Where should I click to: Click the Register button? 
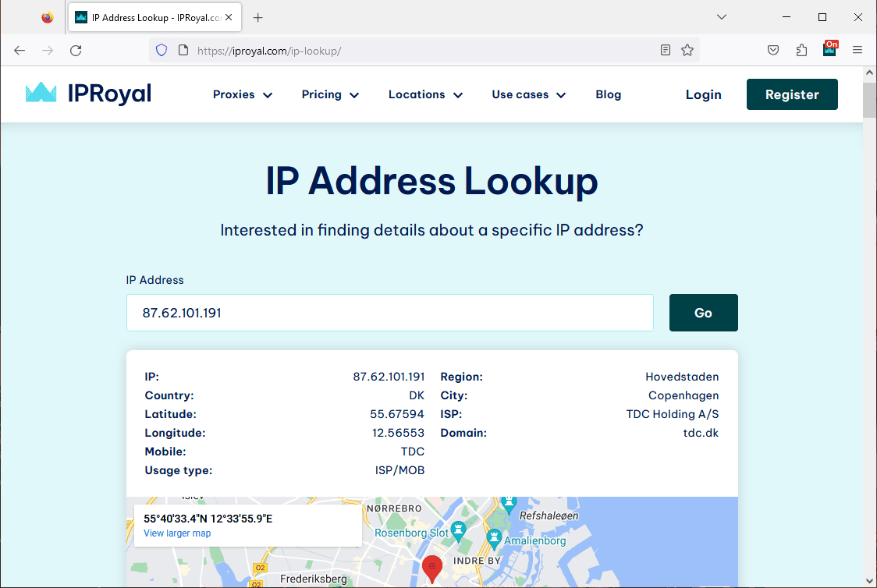point(792,94)
